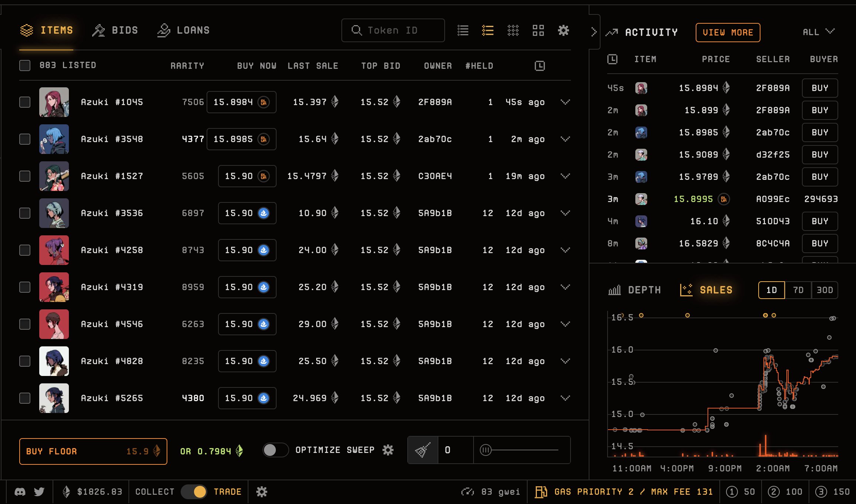The image size is (856, 504).
Task: Open the Depth chart tab
Action: click(635, 290)
